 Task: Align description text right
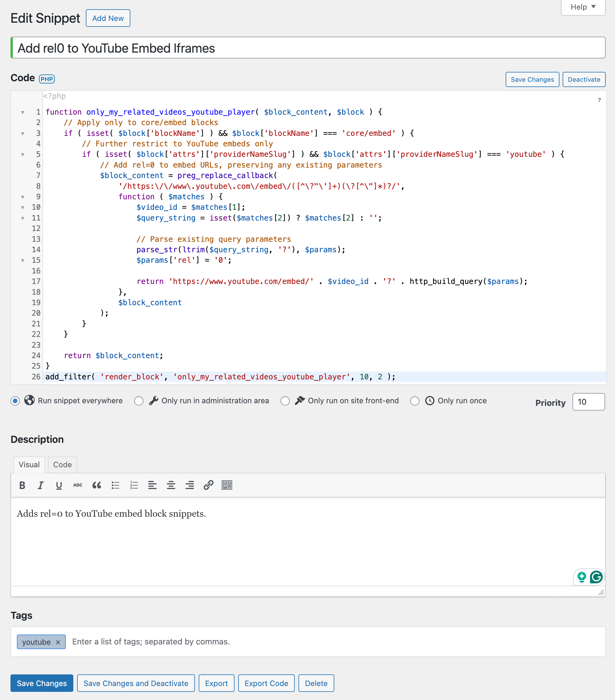(x=190, y=485)
